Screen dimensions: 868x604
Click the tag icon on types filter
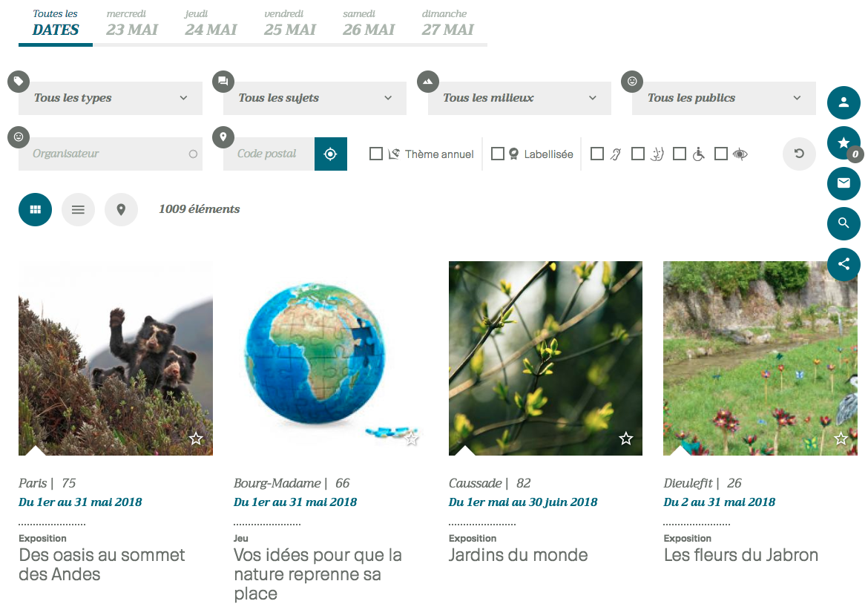point(19,82)
